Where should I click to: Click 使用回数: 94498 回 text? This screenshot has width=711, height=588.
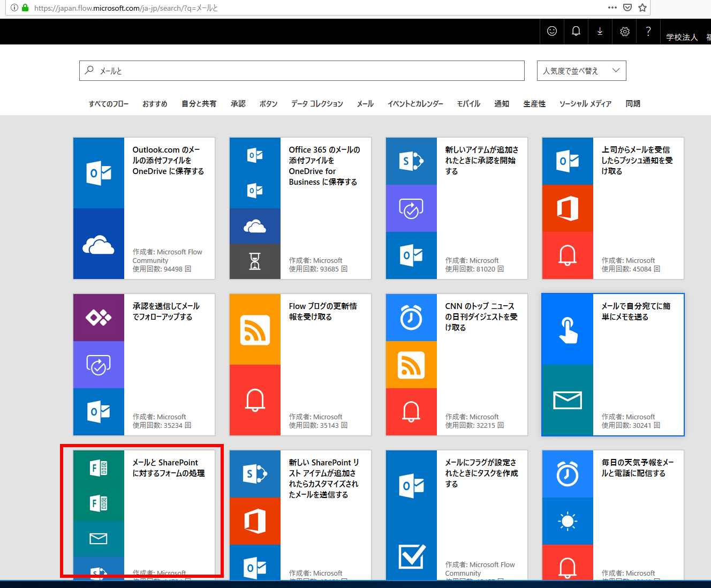162,269
